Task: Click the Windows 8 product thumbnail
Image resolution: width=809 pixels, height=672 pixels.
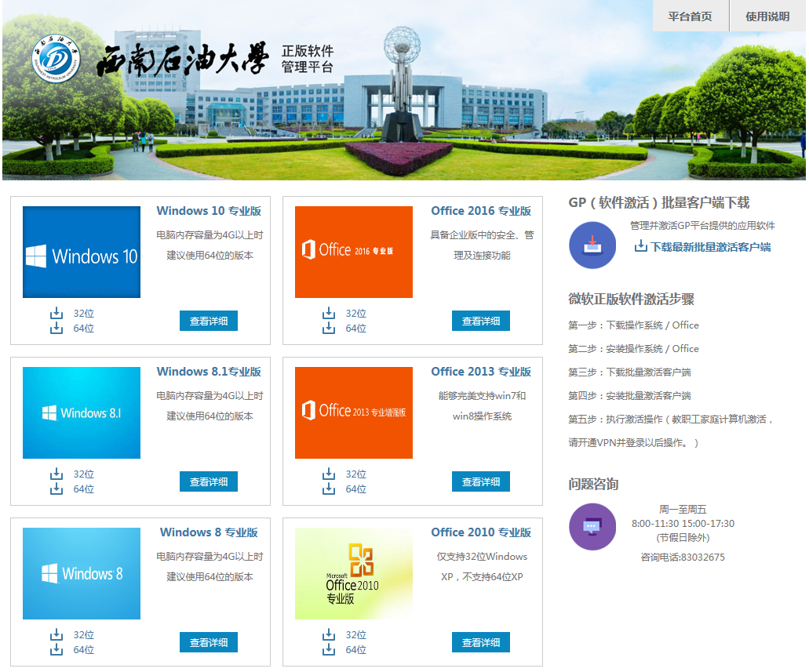Action: (82, 573)
